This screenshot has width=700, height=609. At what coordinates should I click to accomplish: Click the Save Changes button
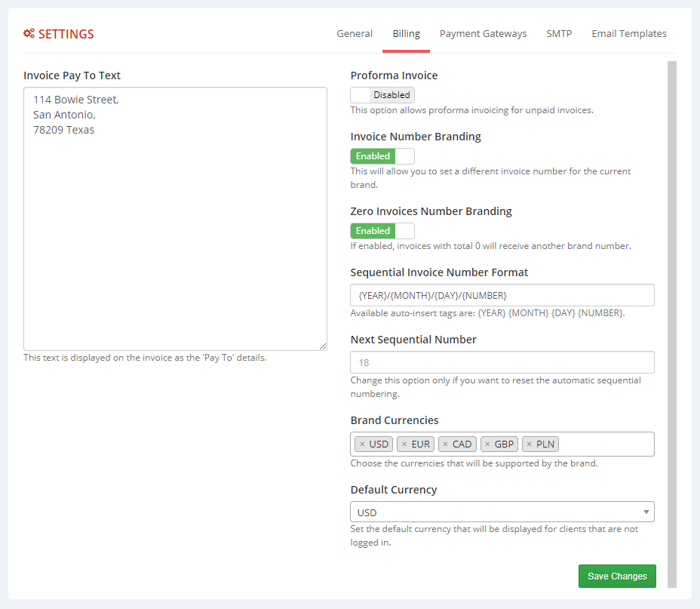[617, 576]
